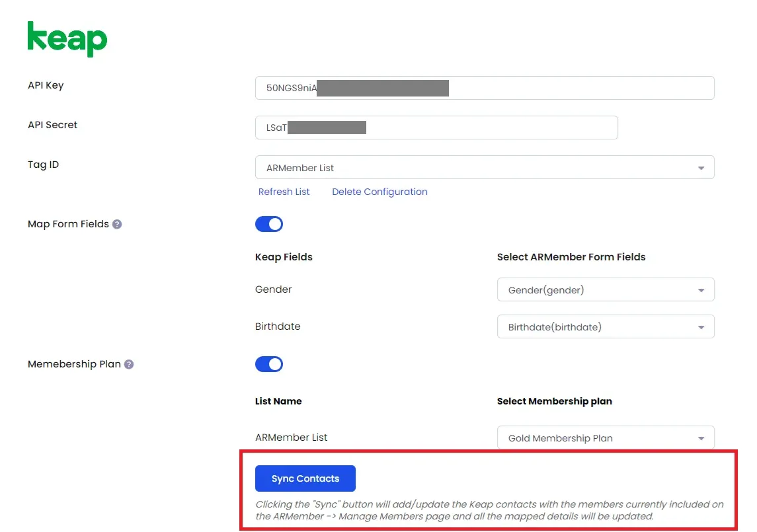Click the Select Membership plan heading
This screenshot has height=532, width=757.
(x=555, y=401)
